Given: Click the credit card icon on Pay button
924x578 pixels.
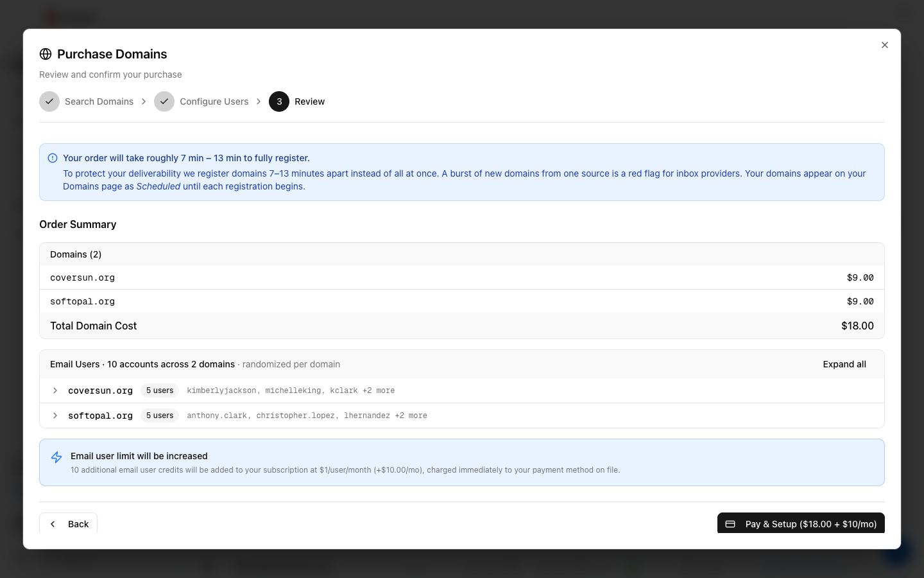Looking at the screenshot, I should tap(730, 524).
